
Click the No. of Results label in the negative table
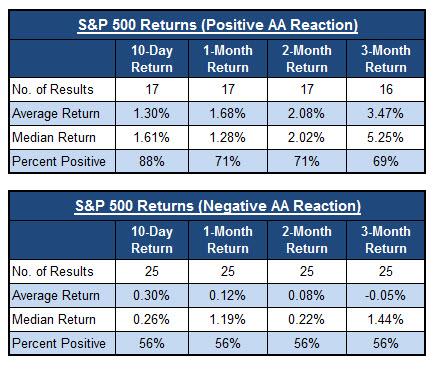click(x=53, y=271)
